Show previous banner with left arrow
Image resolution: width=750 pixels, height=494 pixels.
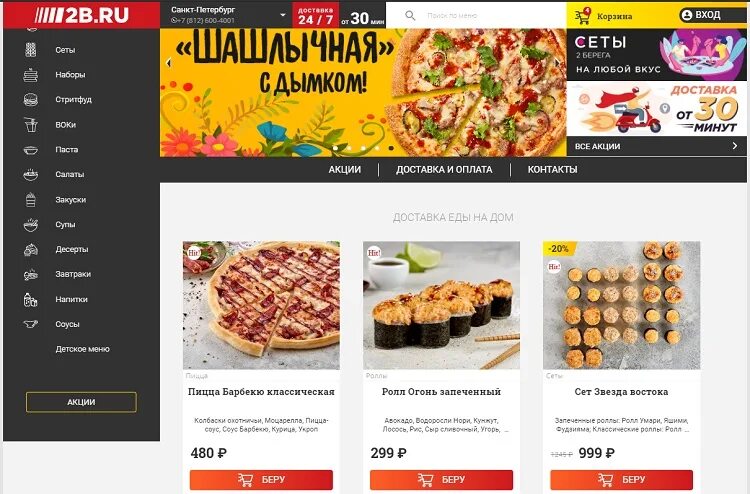pos(168,63)
